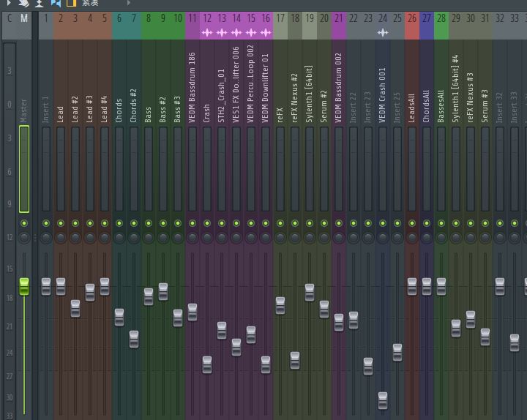This screenshot has height=420, width=527.
Task: Mute the Lead track
Action: pyautogui.click(x=61, y=223)
